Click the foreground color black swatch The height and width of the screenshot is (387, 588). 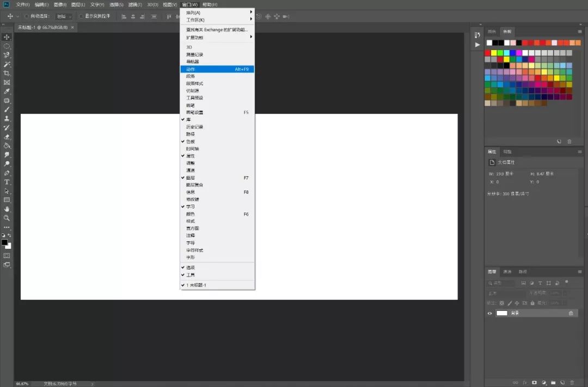tap(4, 243)
